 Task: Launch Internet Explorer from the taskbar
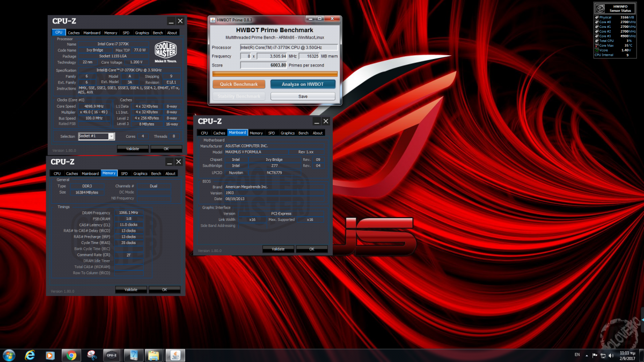click(x=30, y=354)
